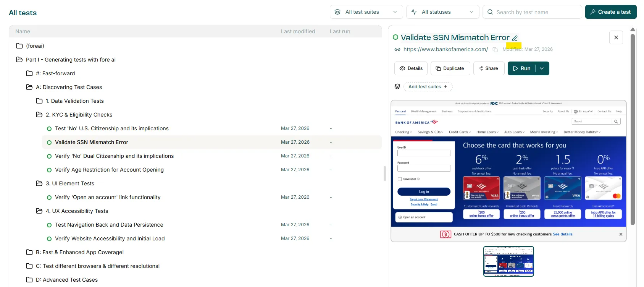Viewport: 644px width, 287px height.
Task: Open the bankofamerica.com URL link
Action: coord(445,49)
